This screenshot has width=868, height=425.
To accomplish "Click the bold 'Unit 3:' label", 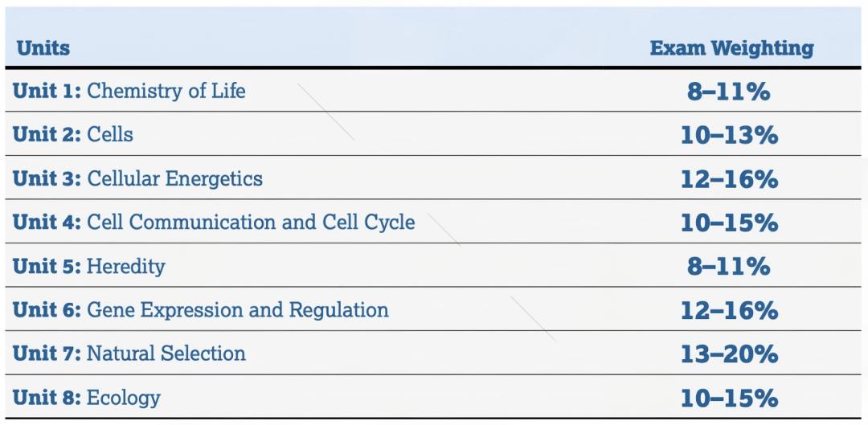I will pyautogui.click(x=47, y=178).
